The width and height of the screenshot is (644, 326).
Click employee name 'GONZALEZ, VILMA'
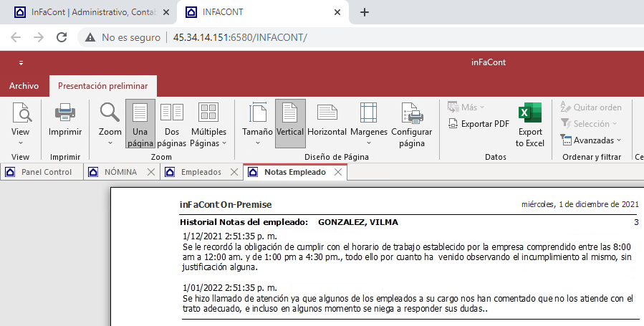point(357,222)
